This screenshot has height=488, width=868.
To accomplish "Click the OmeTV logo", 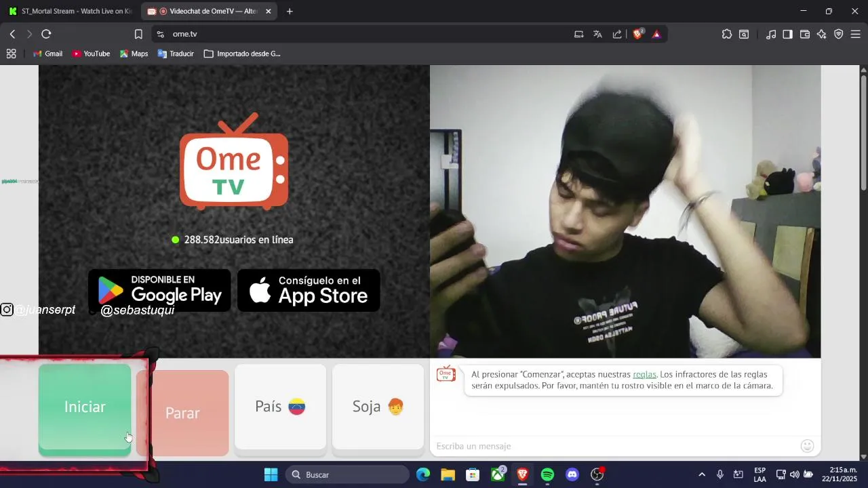I will [x=234, y=161].
